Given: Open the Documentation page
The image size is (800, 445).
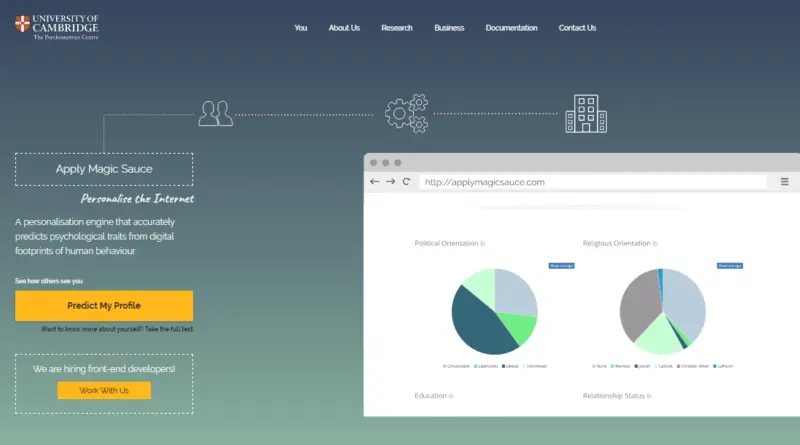Looking at the screenshot, I should (511, 28).
